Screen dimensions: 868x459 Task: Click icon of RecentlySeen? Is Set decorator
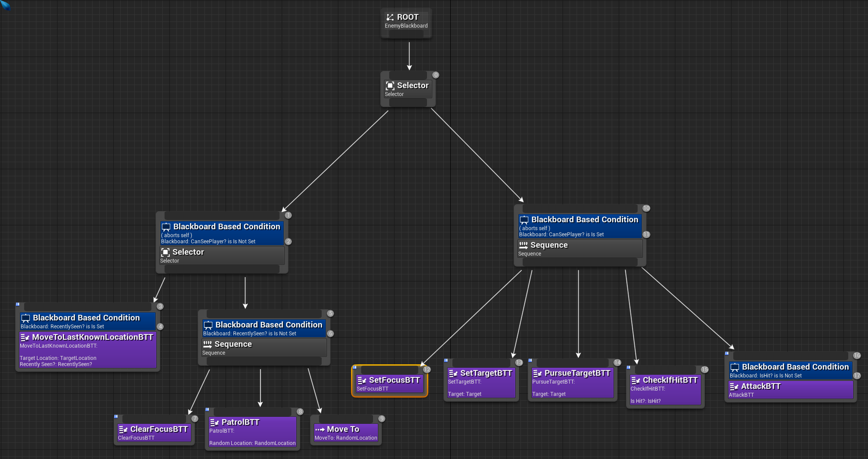(x=25, y=318)
